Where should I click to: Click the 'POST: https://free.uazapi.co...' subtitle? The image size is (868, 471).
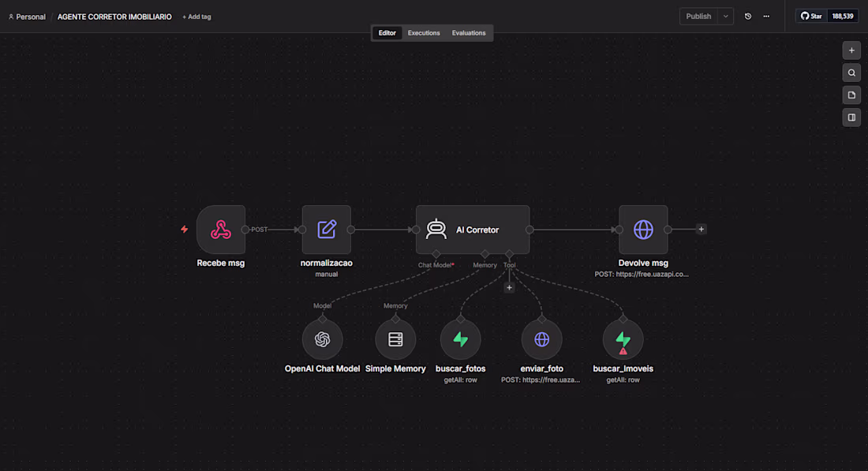pos(642,274)
